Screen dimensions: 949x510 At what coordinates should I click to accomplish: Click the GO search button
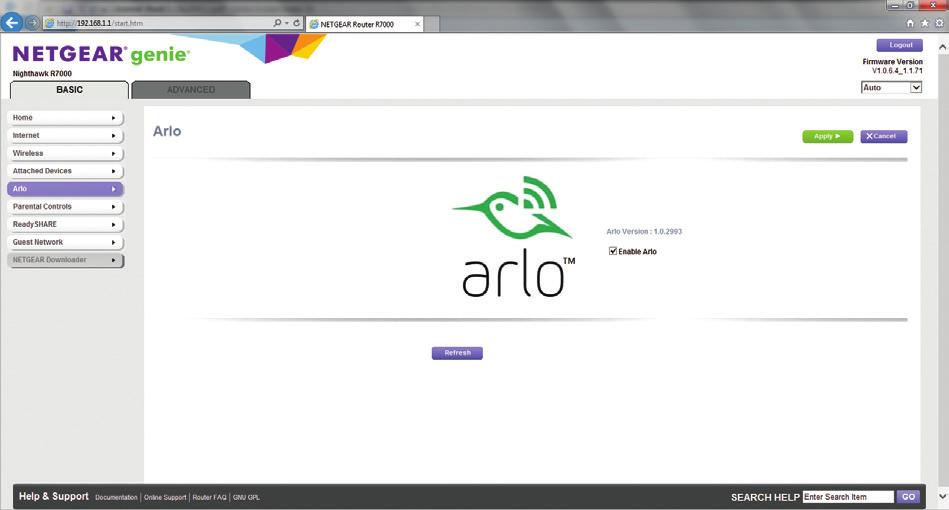(908, 497)
